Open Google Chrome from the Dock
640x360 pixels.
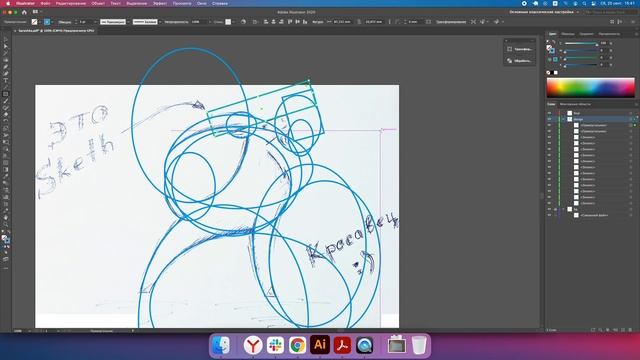(298, 345)
